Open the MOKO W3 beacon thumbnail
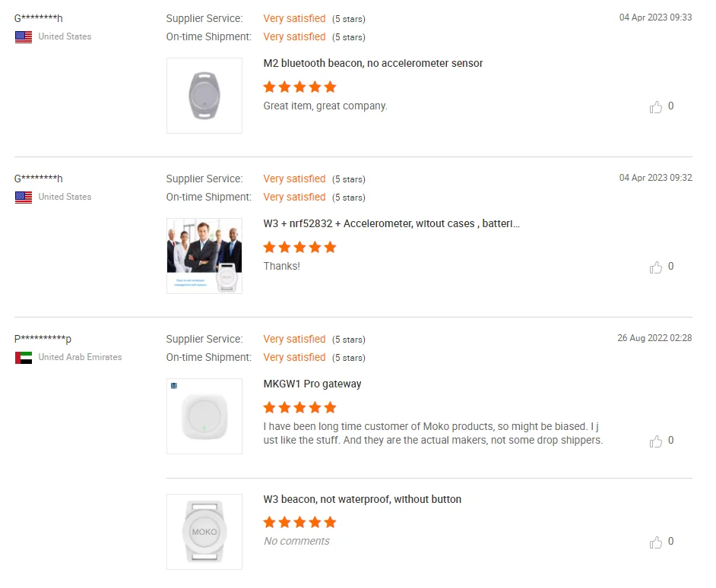 point(204,532)
